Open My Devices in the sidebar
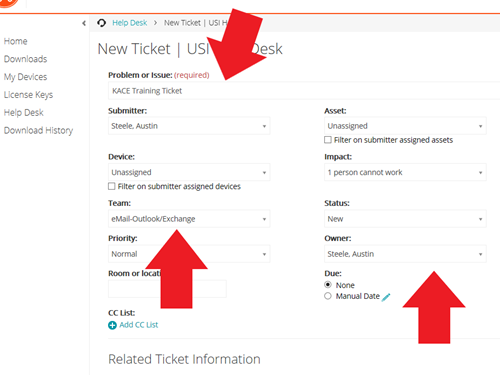 (25, 77)
